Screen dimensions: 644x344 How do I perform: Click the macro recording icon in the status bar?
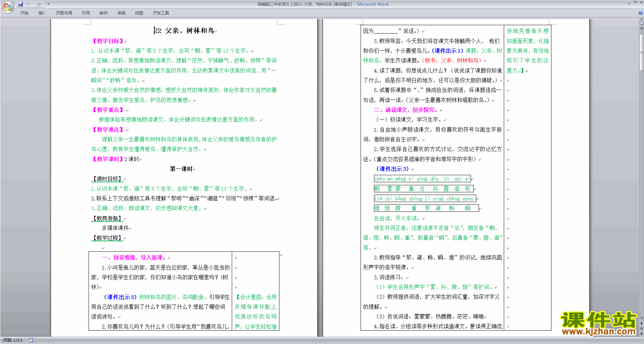pyautogui.click(x=31, y=340)
